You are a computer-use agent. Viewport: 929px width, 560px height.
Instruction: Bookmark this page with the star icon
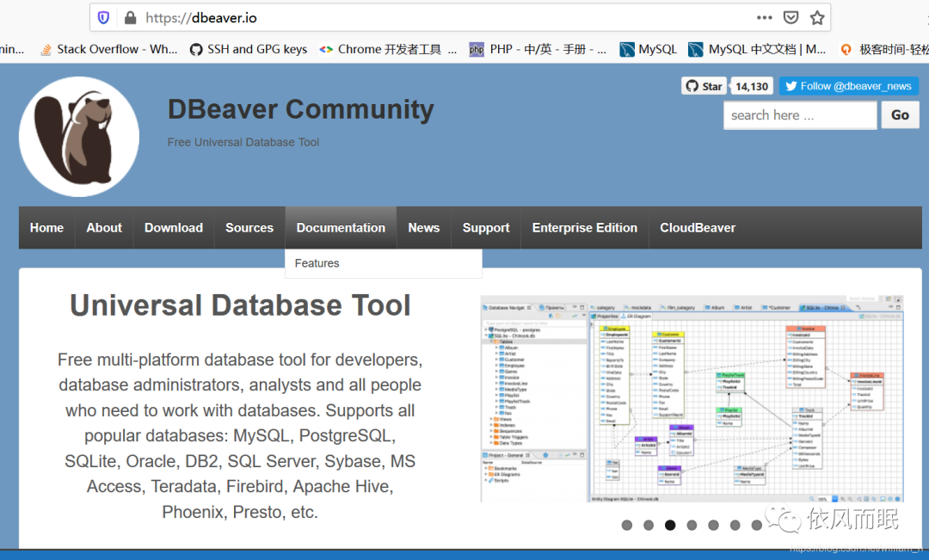click(x=818, y=18)
